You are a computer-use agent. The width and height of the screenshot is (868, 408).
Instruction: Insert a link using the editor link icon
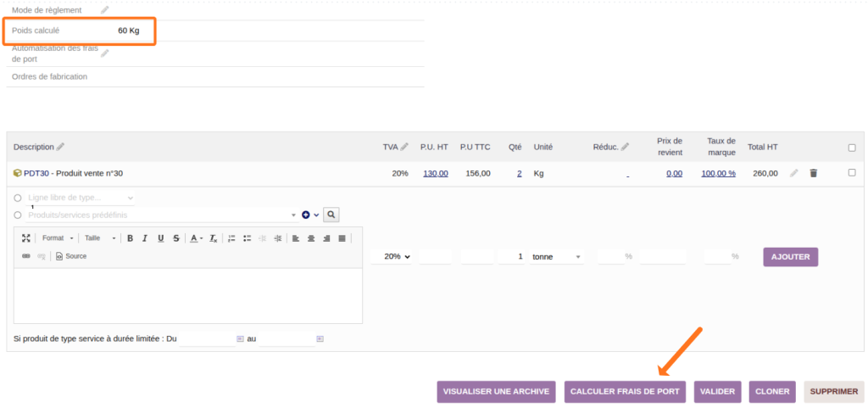click(x=25, y=256)
